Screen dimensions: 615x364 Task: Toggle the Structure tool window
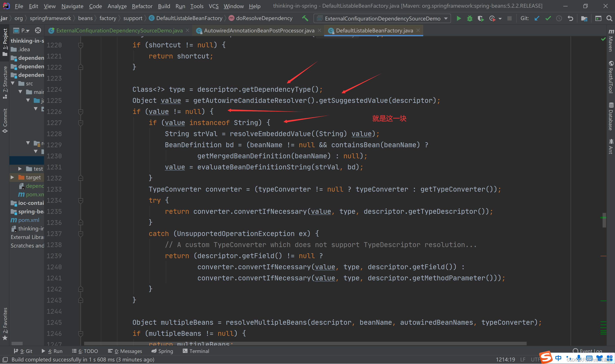(x=5, y=82)
